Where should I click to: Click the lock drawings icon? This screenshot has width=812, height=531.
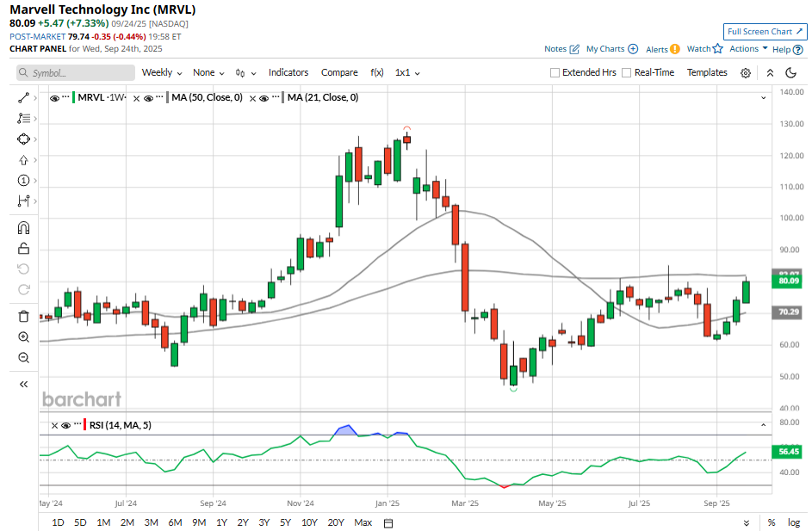pos(23,249)
